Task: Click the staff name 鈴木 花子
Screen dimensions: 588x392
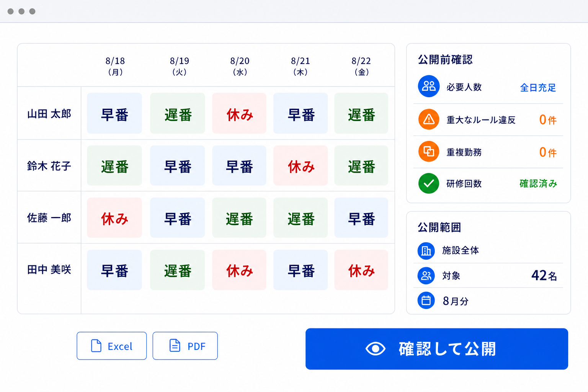Action: click(x=49, y=166)
